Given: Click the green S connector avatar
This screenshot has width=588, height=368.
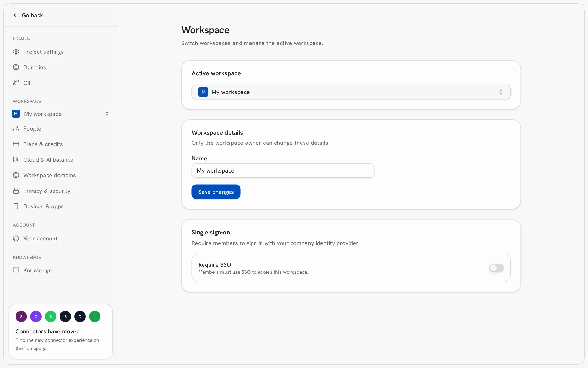Looking at the screenshot, I should tap(51, 316).
